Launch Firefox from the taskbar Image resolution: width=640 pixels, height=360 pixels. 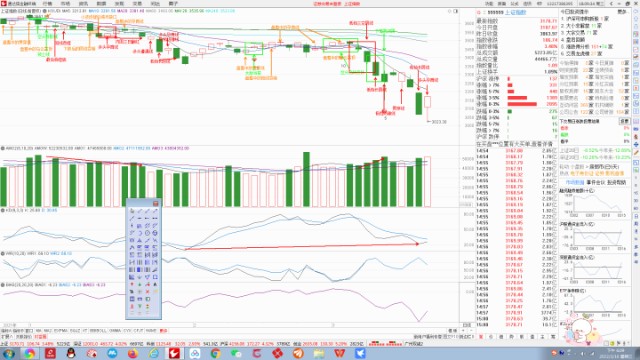click(x=133, y=353)
